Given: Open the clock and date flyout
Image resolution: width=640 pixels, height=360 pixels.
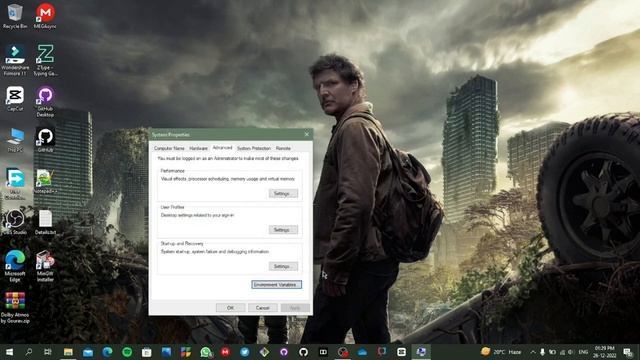Looking at the screenshot, I should pyautogui.click(x=605, y=352).
